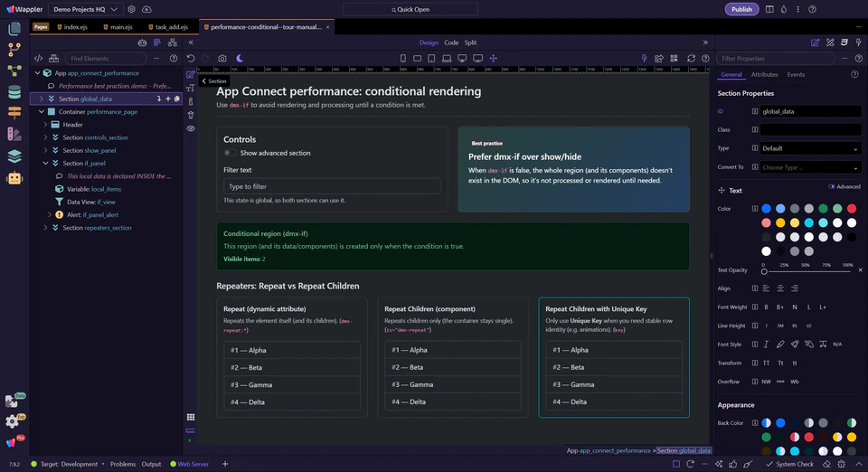Click the refresh icon in design toolbar
Screen dimensions: 868x472
691,58
